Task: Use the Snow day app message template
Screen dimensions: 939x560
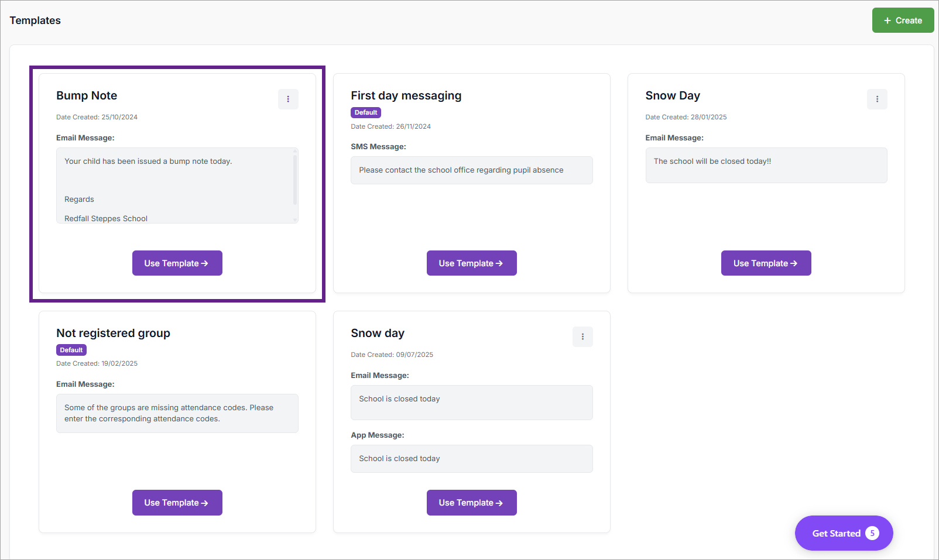Action: point(471,503)
